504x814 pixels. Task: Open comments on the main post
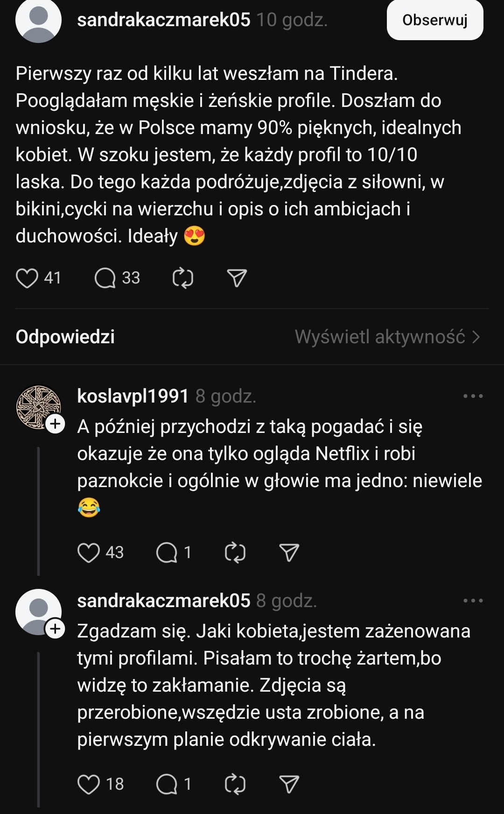105,278
